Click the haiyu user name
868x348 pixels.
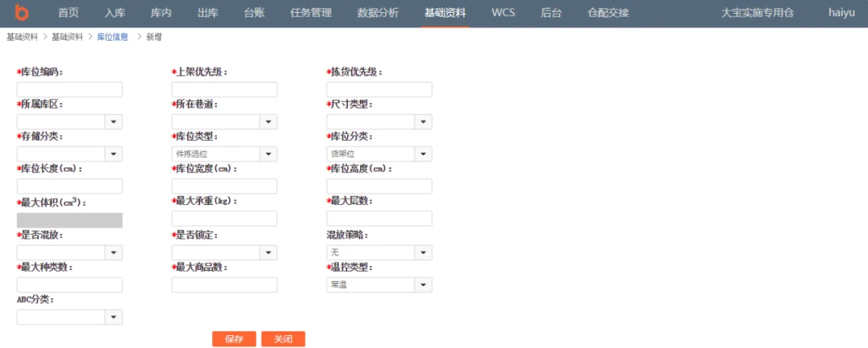(x=841, y=13)
